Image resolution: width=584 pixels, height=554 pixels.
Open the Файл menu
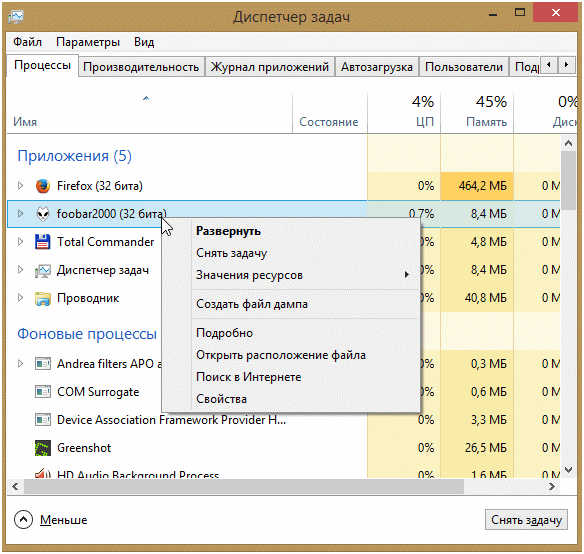point(28,42)
